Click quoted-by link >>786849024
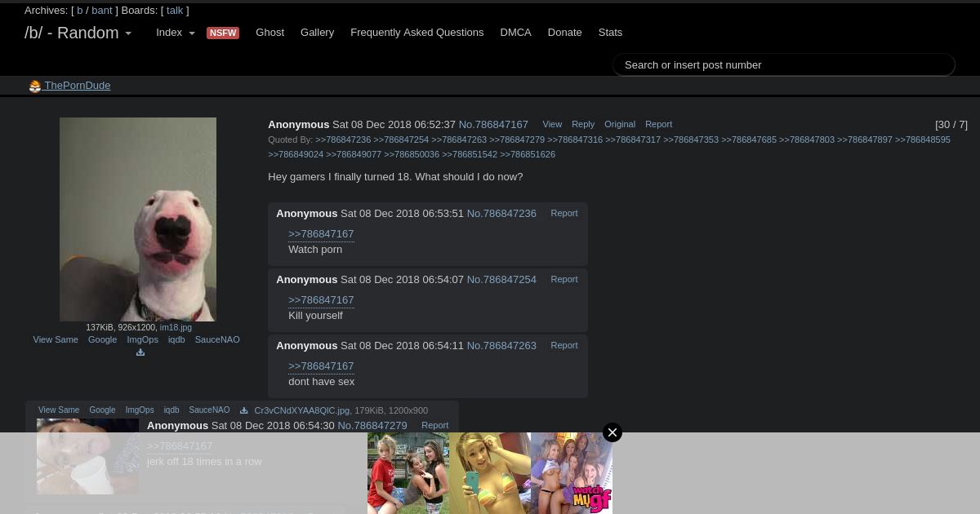This screenshot has width=980, height=514. 296,154
